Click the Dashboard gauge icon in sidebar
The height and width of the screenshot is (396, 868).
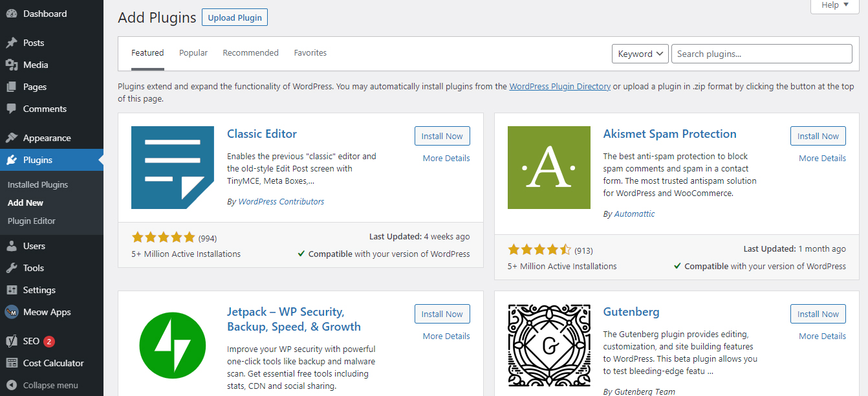click(x=12, y=14)
